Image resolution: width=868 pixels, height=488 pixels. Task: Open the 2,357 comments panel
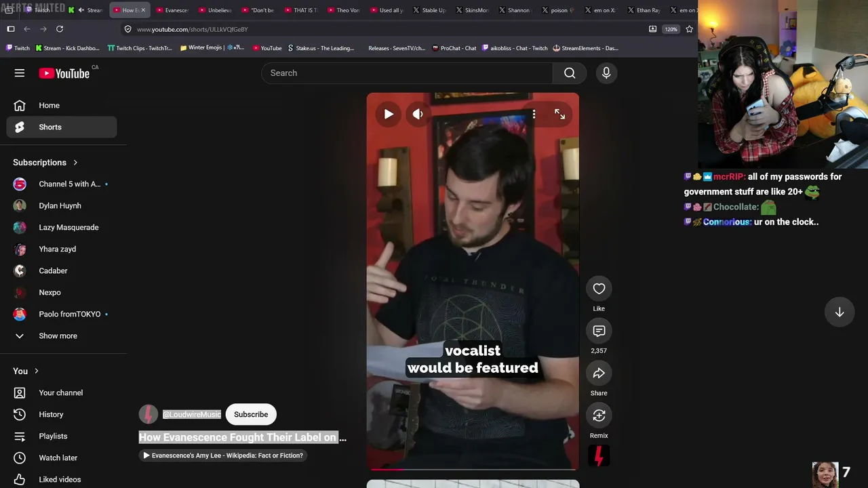[599, 331]
